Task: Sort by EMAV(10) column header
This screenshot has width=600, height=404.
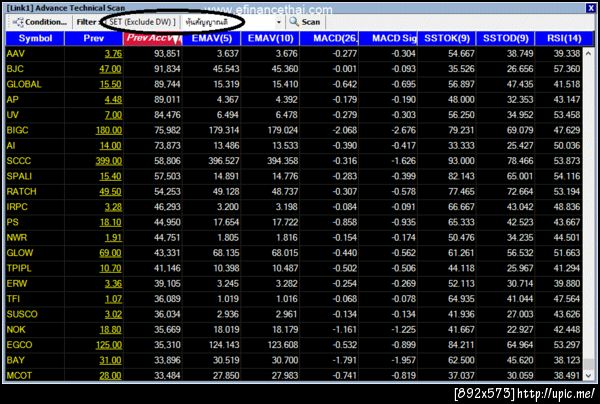Action: pos(271,38)
